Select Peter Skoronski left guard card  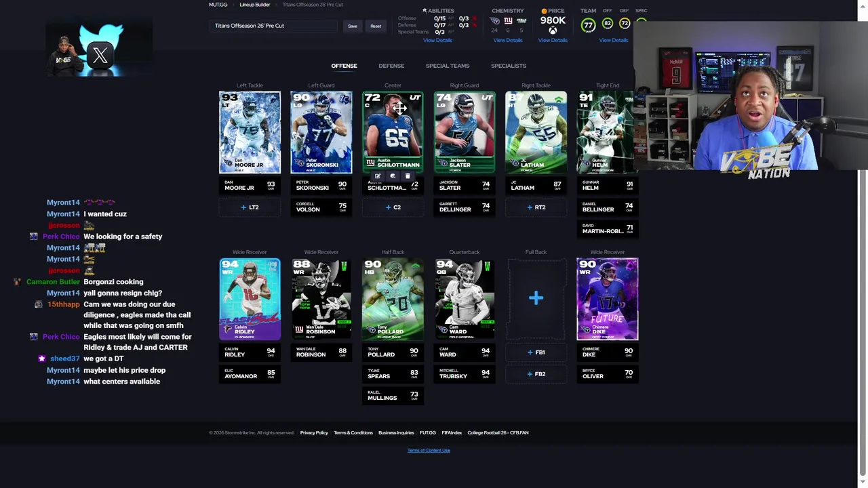(x=321, y=132)
